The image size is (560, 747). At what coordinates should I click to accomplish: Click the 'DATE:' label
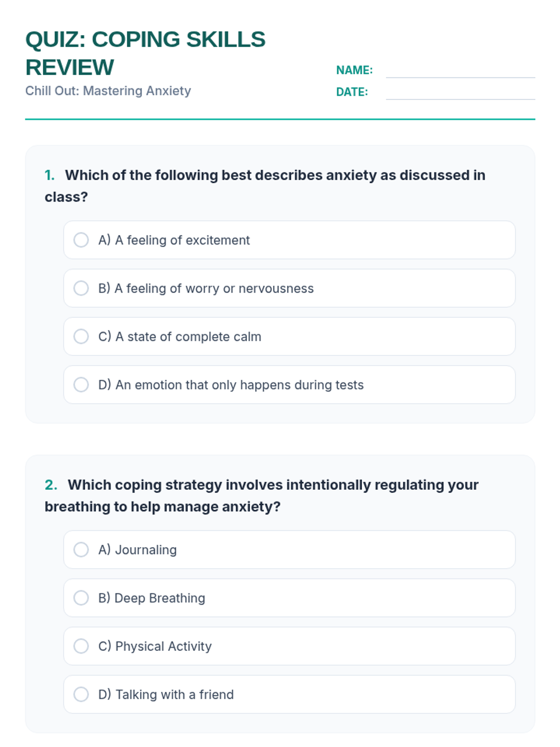tap(352, 92)
